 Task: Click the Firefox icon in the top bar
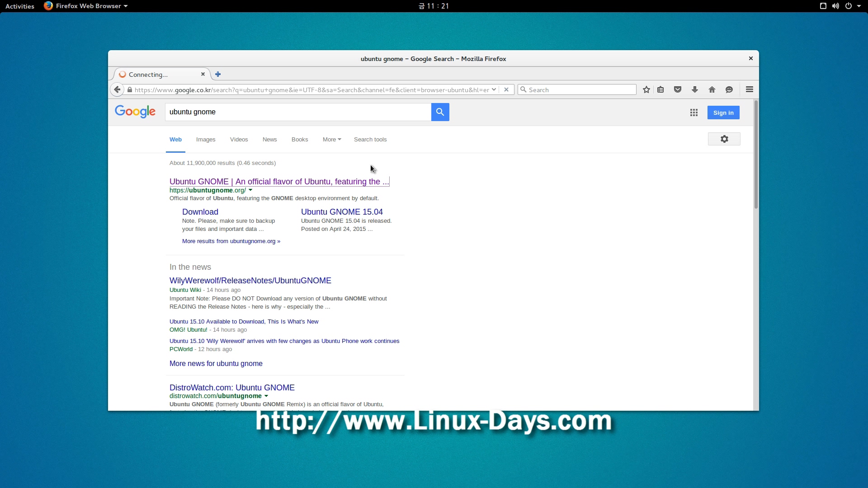(48, 6)
